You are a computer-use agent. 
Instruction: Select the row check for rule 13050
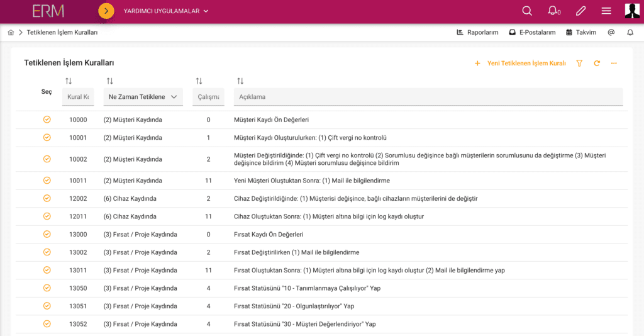[47, 288]
